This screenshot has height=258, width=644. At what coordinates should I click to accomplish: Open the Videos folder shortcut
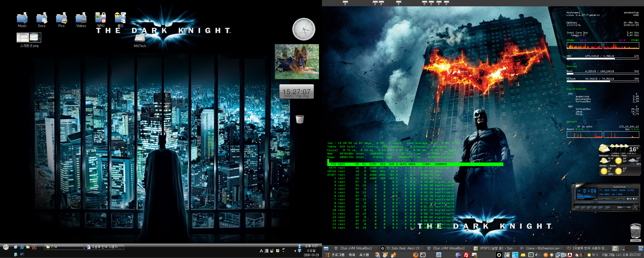pos(81,20)
